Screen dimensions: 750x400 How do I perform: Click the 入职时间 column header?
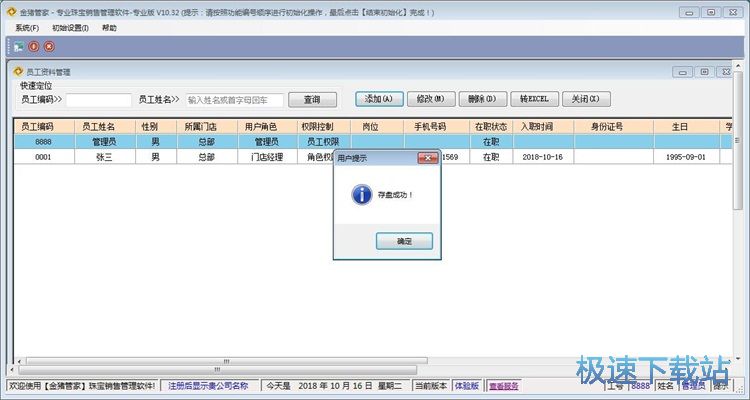(543, 127)
